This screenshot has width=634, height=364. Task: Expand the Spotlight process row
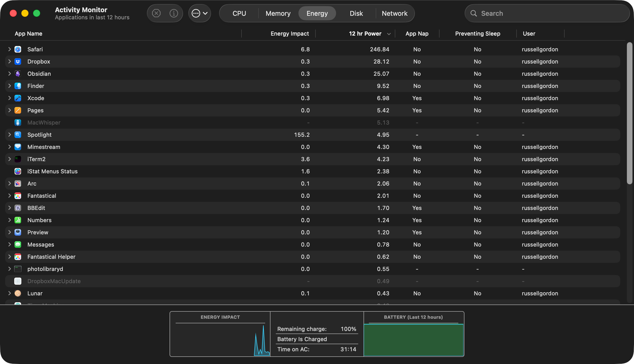pyautogui.click(x=9, y=135)
